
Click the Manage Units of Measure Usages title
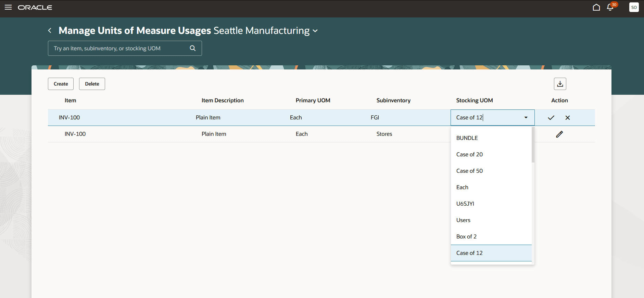pos(135,31)
